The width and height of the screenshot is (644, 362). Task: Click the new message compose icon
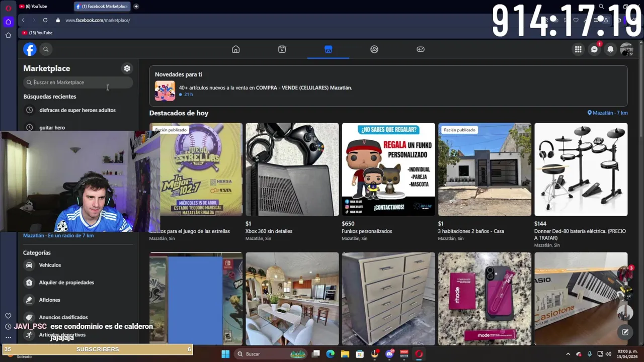click(x=625, y=332)
